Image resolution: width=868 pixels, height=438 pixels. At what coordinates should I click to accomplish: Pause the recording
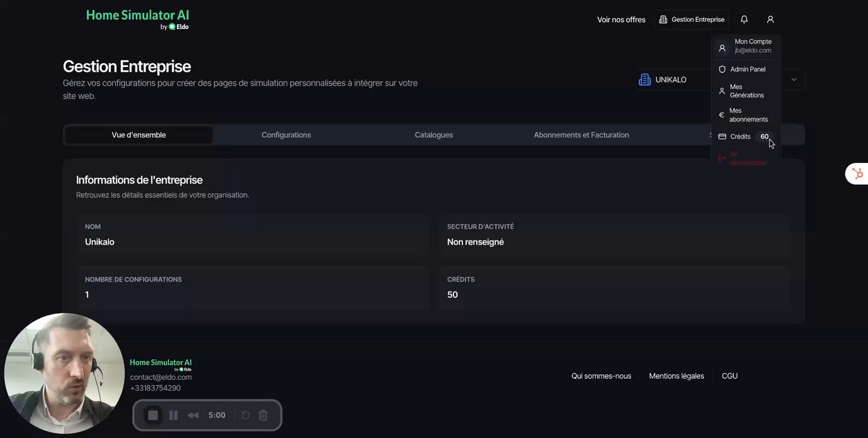click(173, 415)
